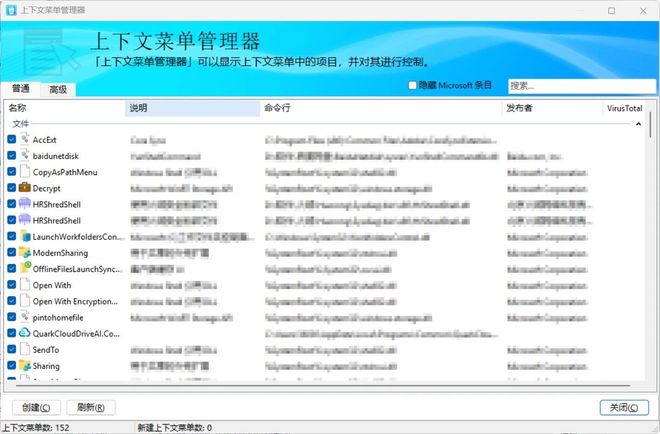The image size is (660, 434).
Task: Sort by the VirusTotal column header
Action: point(624,108)
